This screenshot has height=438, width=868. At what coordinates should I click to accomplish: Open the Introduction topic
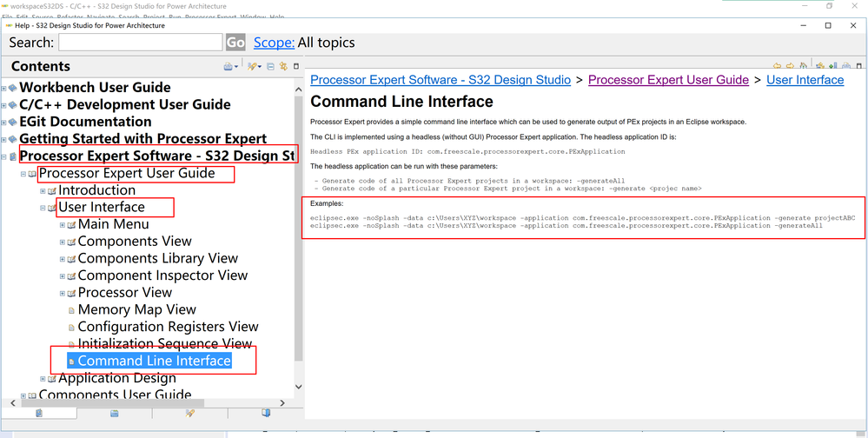point(96,190)
